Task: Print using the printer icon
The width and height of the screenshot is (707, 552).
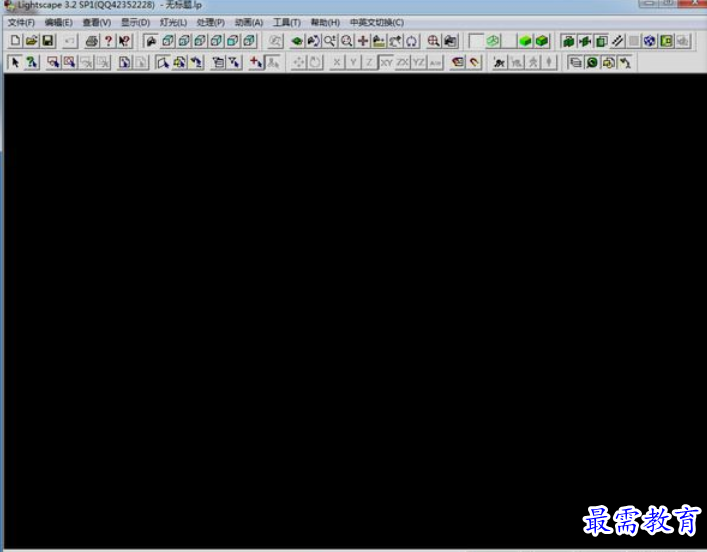Action: [x=92, y=41]
